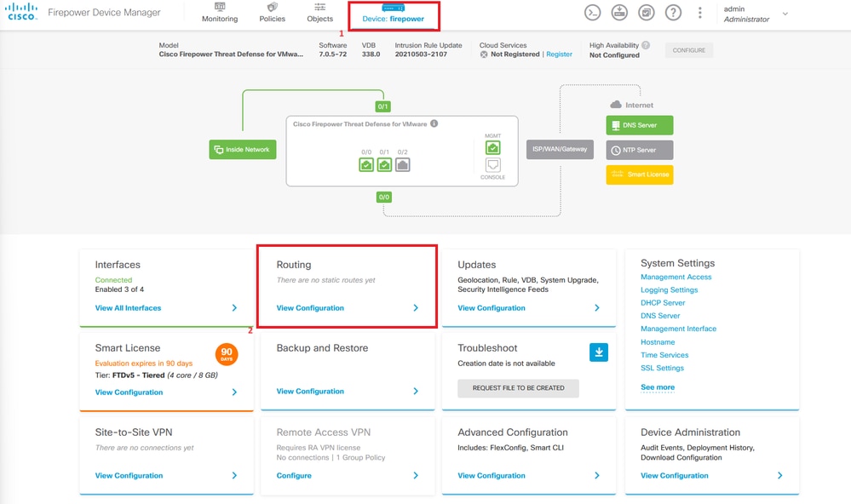Open Management Interface settings link
This screenshot has width=851, height=504.
(678, 329)
